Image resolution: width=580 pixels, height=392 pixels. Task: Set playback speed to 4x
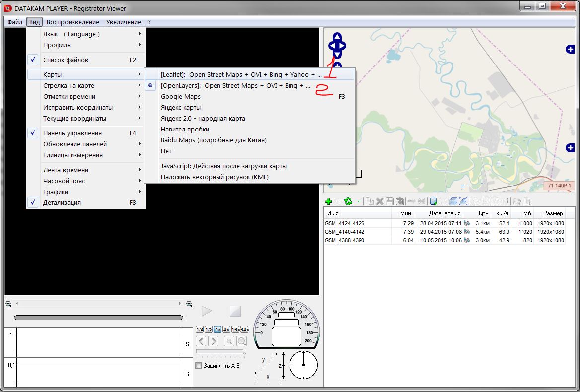[x=226, y=329]
